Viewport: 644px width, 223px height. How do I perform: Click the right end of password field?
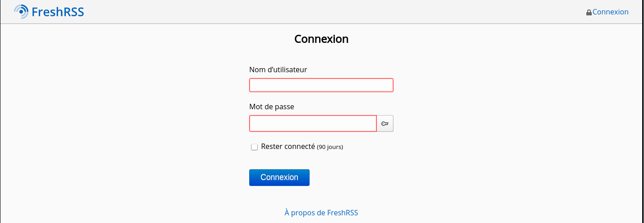371,124
